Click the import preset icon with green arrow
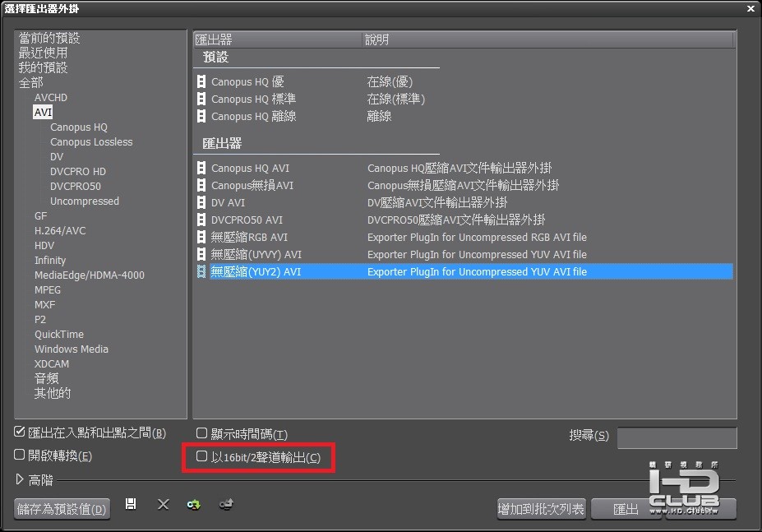762x532 pixels. coord(194,505)
